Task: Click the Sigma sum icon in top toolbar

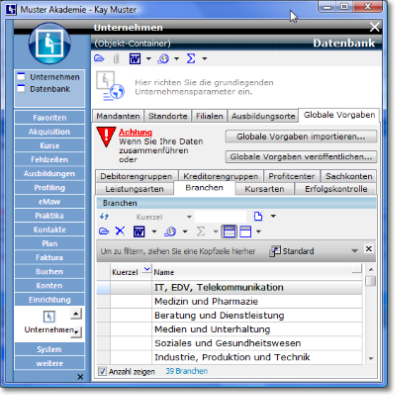Action: (x=191, y=59)
